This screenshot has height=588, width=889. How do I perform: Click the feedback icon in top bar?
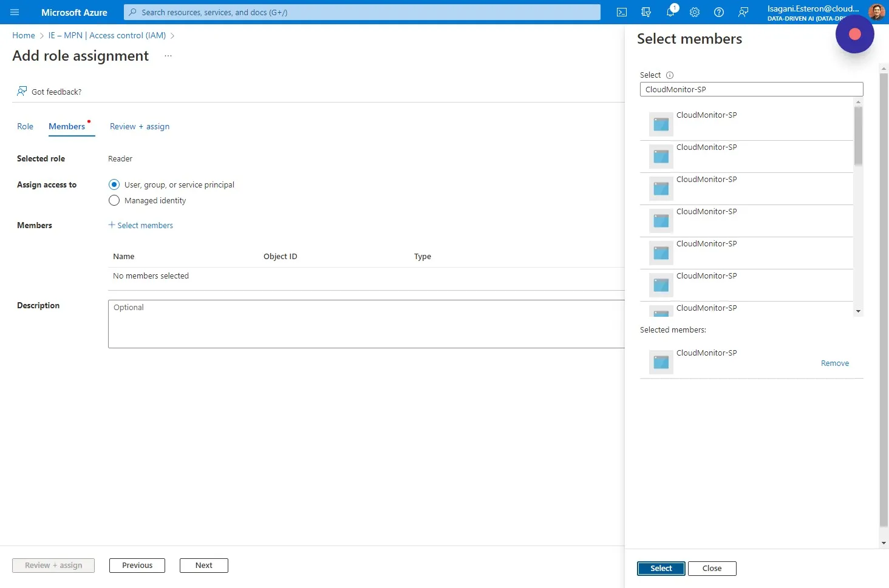(743, 12)
